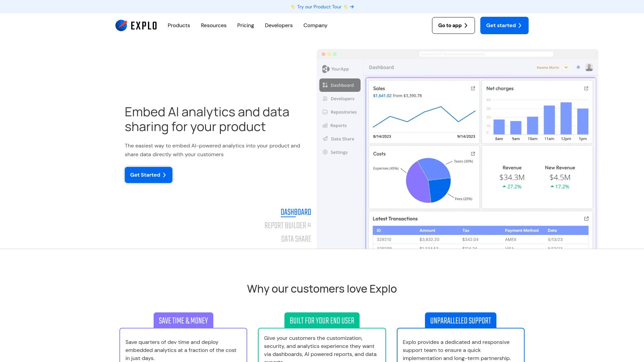Expand the Products navigation menu
This screenshot has width=644, height=362.
tap(178, 25)
